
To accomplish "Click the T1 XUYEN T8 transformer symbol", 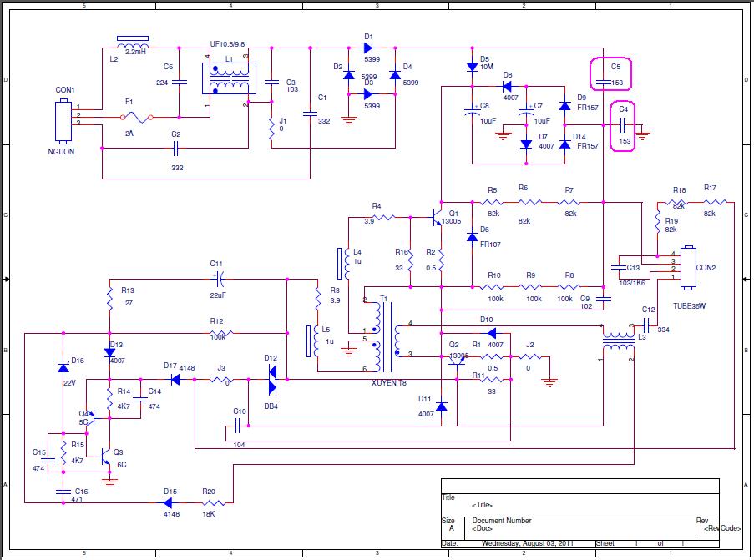I will [x=385, y=336].
